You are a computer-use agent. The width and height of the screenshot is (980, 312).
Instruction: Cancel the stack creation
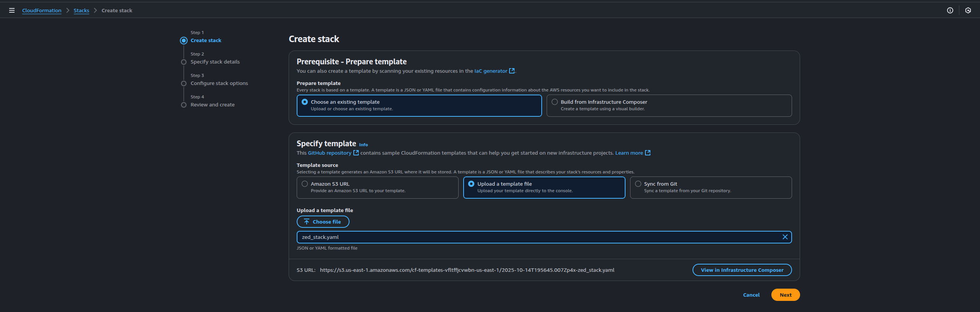(751, 295)
